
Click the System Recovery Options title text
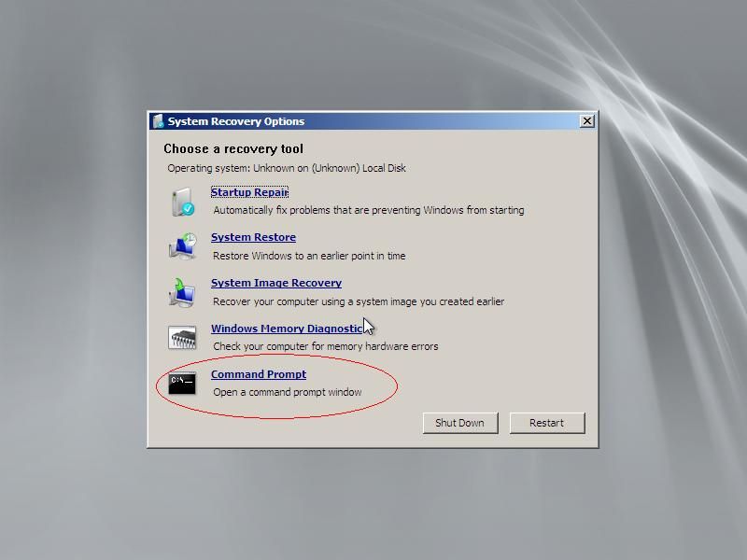(236, 121)
